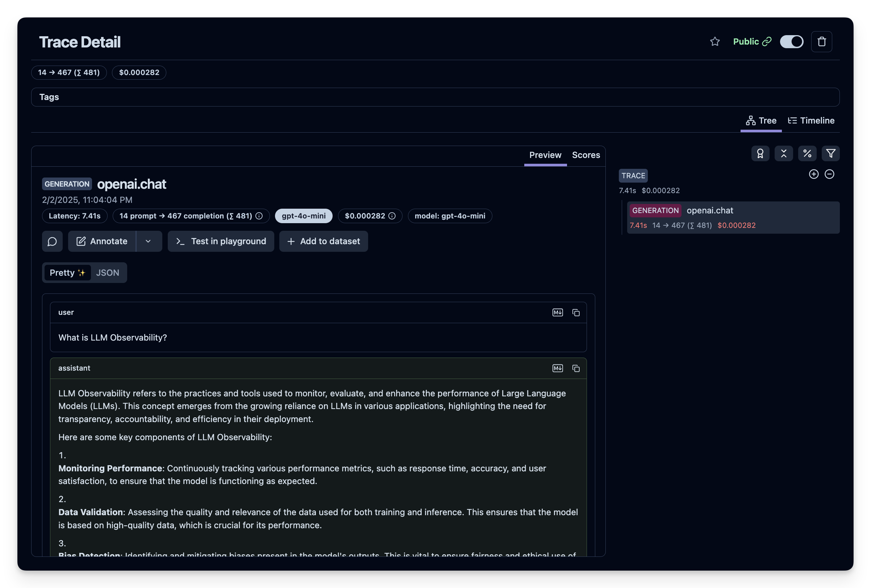Toggle markdown rendering on assistant message

click(557, 368)
